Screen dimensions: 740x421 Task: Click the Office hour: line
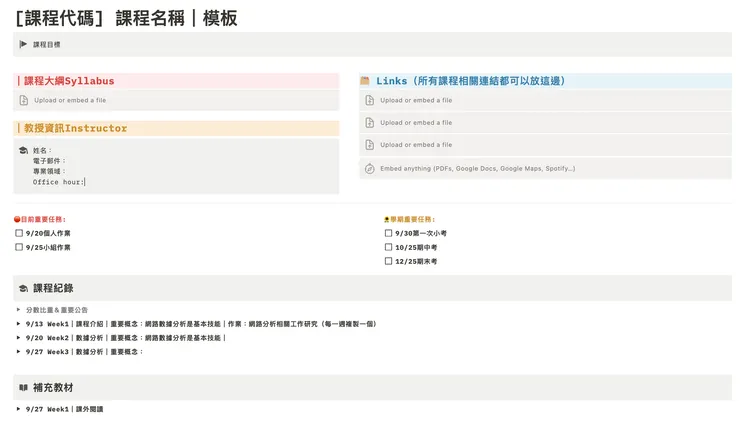(x=59, y=182)
